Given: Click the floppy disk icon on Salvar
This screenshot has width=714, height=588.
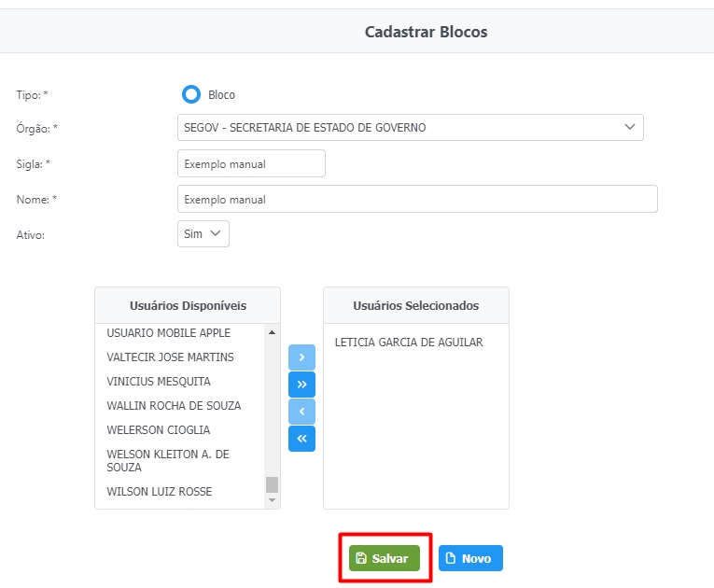Looking at the screenshot, I should [361, 558].
